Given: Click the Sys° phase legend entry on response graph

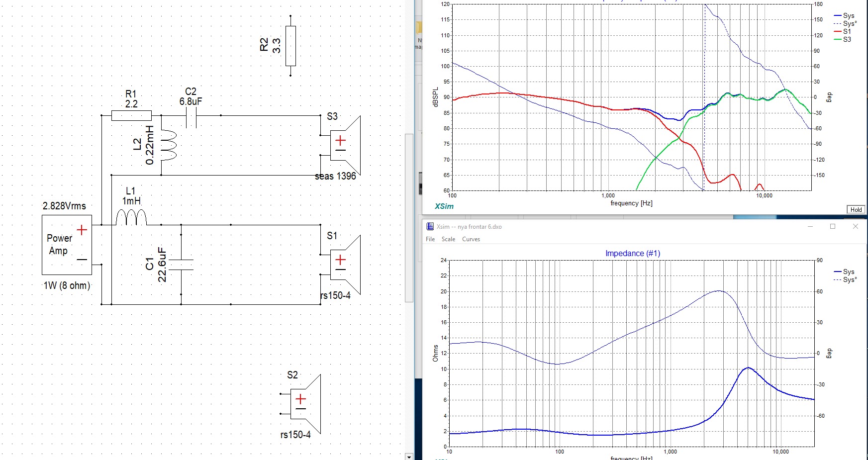Looking at the screenshot, I should [845, 23].
